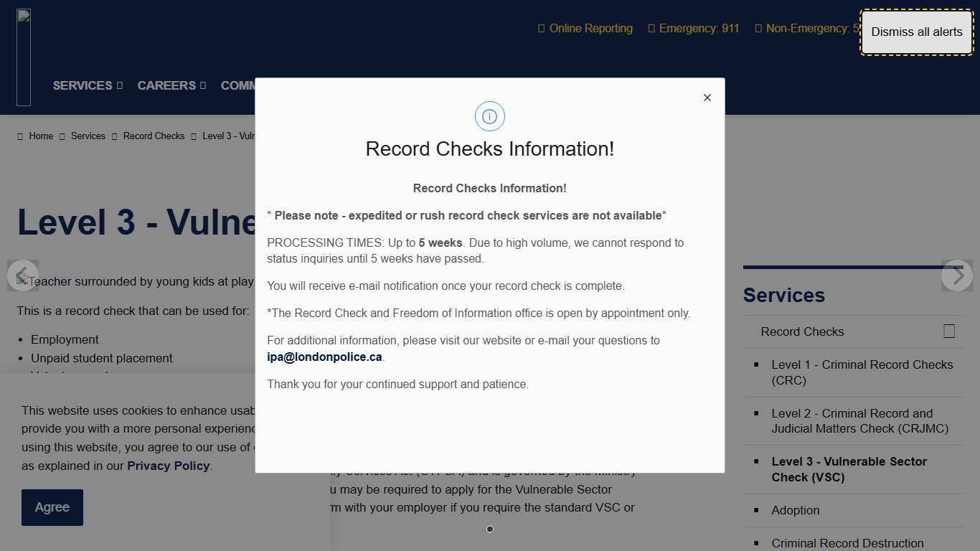Click the ipa@londonpolice.ca email link
This screenshot has width=980, height=551.
[324, 357]
